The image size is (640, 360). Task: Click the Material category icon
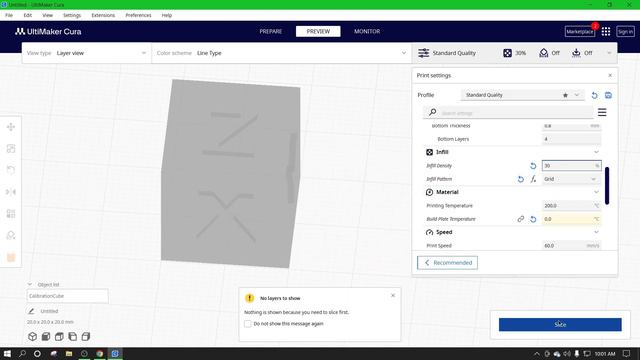pyautogui.click(x=429, y=192)
